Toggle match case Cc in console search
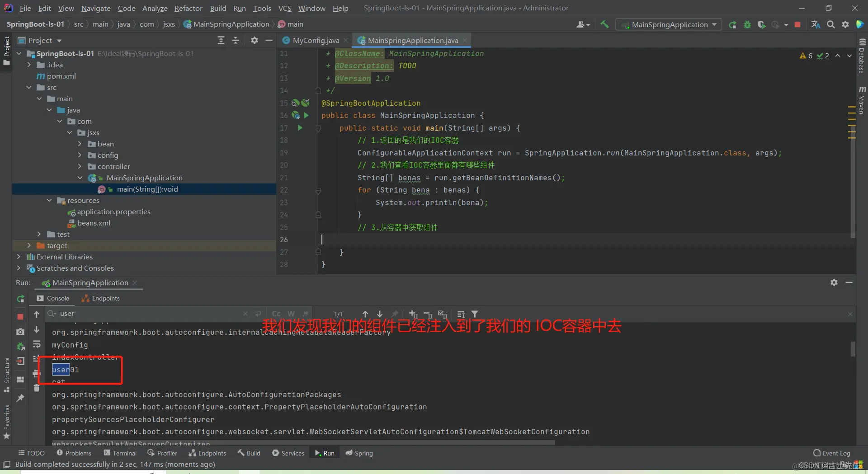 pos(276,314)
